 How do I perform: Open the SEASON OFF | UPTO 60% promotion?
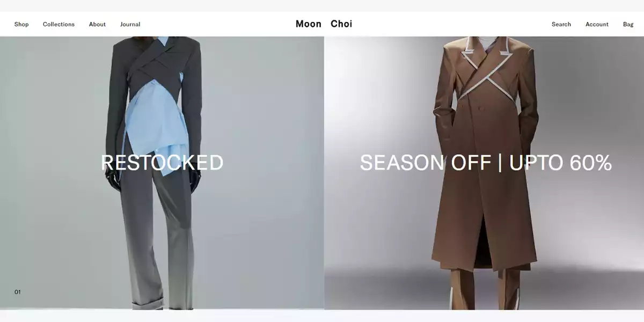pyautogui.click(x=486, y=163)
